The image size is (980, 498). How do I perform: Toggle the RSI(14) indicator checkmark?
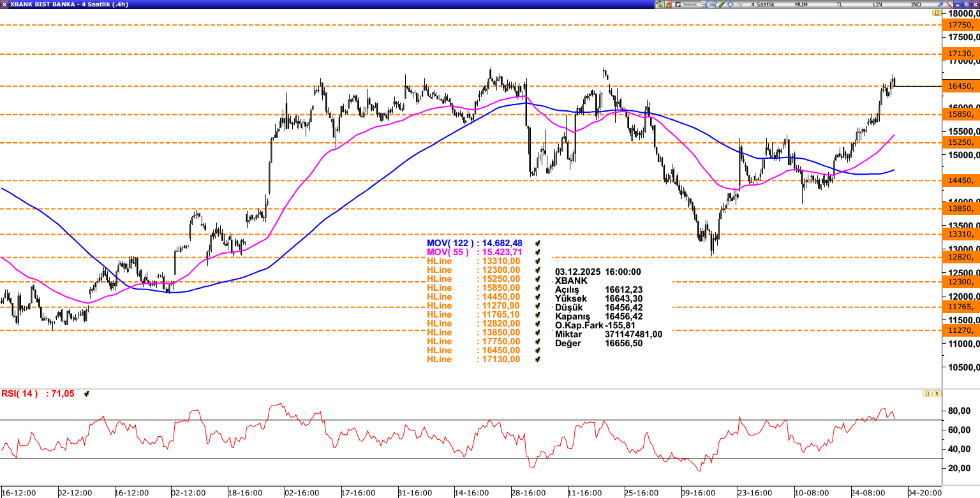pos(87,394)
